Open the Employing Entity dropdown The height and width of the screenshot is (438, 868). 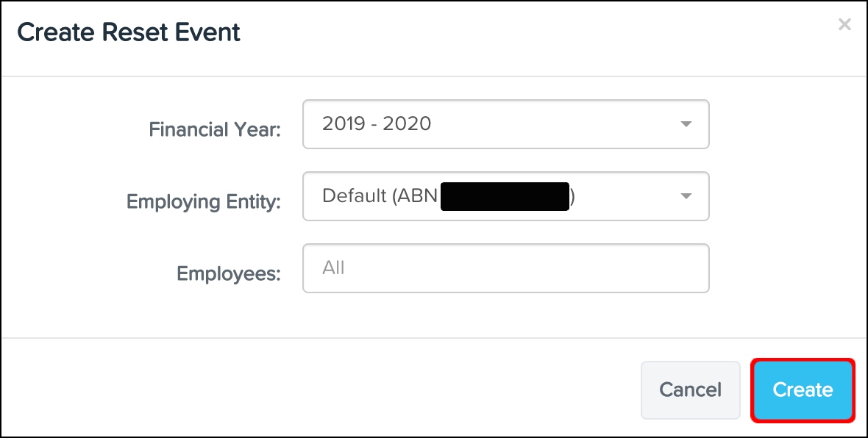(x=505, y=196)
